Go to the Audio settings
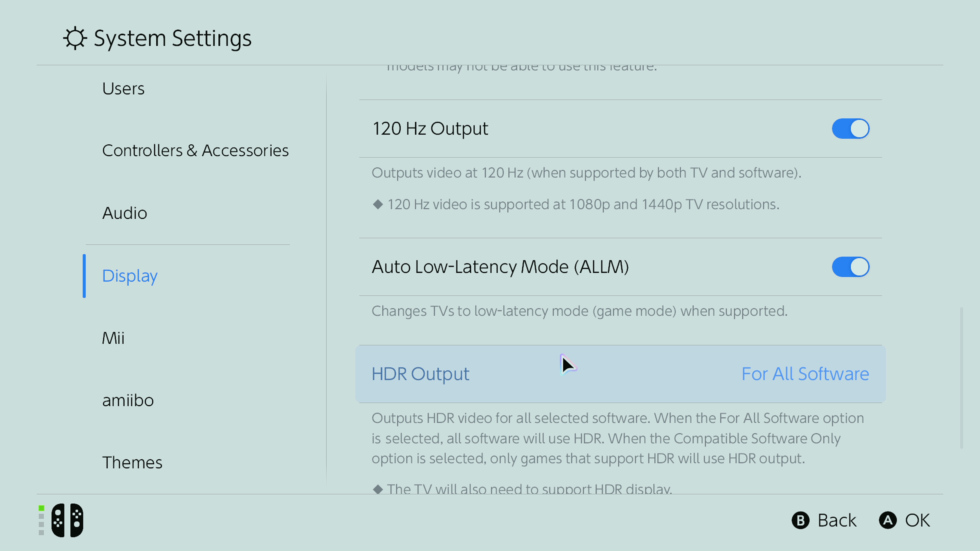The image size is (980, 551). [124, 213]
